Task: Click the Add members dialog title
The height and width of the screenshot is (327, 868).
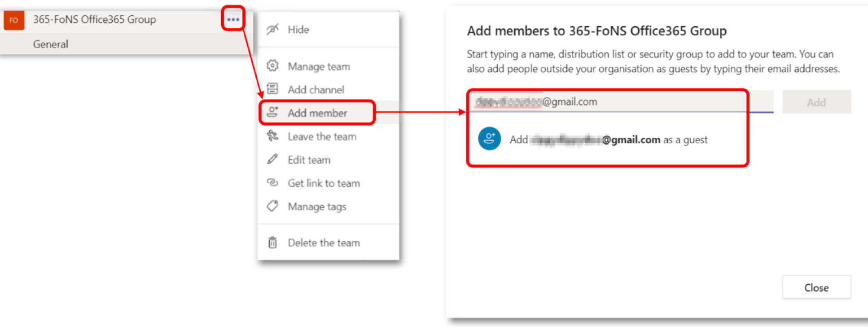Action: [x=596, y=31]
